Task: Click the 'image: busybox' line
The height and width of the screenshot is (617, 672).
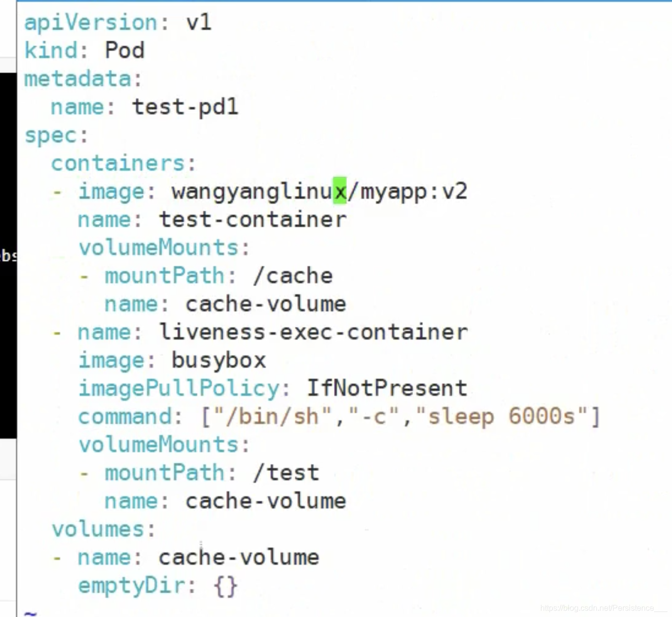Action: coord(172,360)
